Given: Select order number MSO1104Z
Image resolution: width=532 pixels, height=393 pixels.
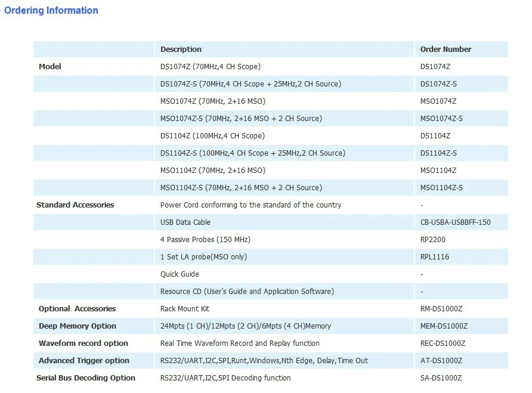Looking at the screenshot, I should [x=438, y=171].
